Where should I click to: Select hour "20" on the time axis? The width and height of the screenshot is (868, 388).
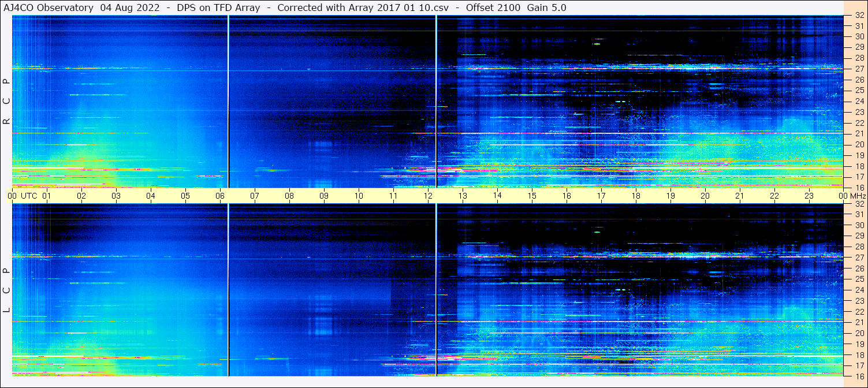[705, 196]
